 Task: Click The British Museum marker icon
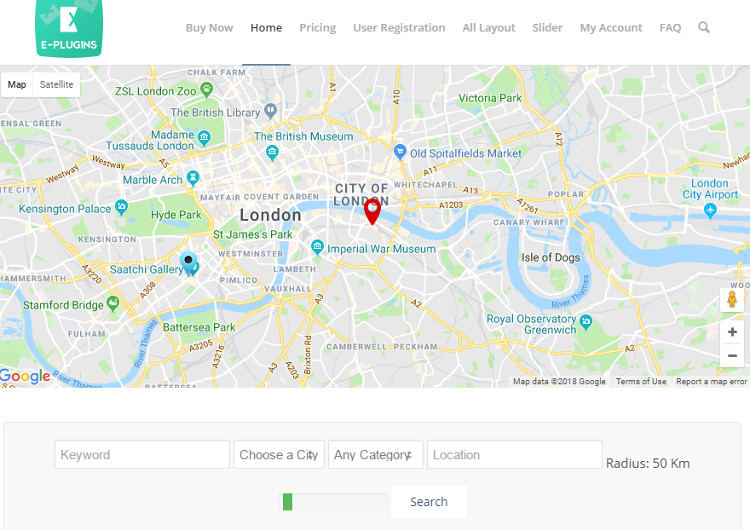pos(272,153)
